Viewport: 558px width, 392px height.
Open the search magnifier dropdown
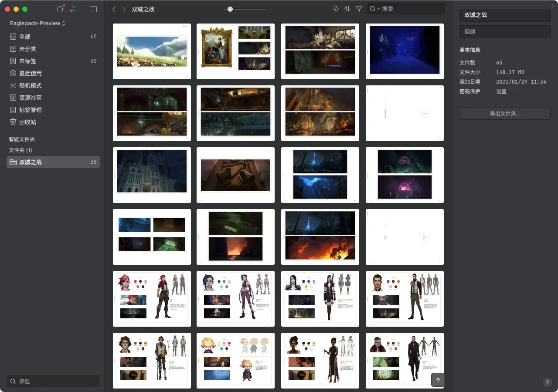click(375, 9)
